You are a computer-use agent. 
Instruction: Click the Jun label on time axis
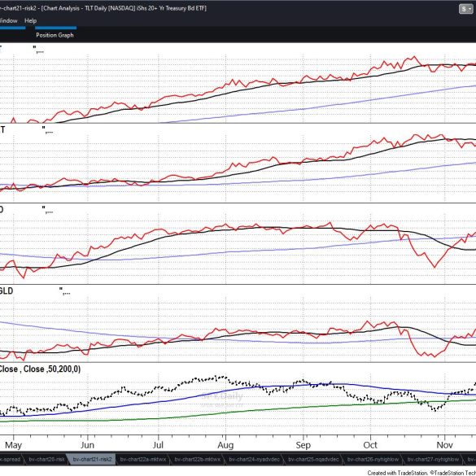(87, 445)
